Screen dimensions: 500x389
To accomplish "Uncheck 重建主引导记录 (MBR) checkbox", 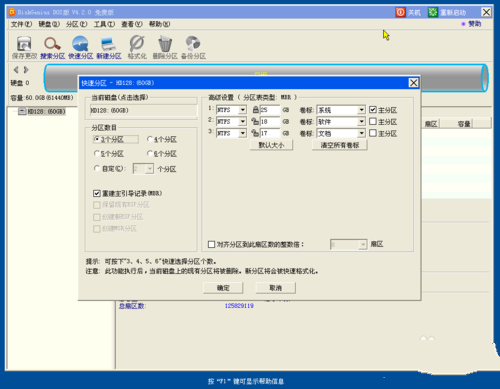I will (97, 193).
